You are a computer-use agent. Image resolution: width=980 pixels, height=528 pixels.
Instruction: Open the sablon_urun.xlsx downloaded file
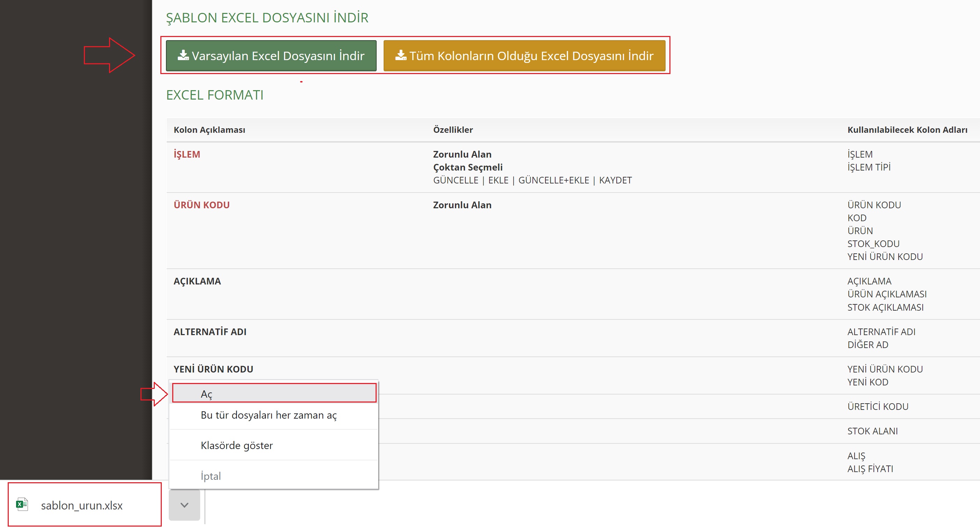82,505
